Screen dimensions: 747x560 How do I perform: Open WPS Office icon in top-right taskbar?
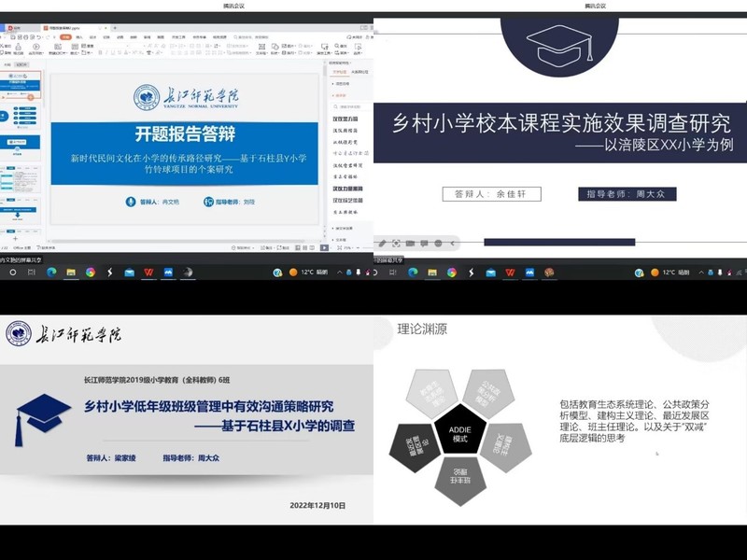(x=511, y=273)
